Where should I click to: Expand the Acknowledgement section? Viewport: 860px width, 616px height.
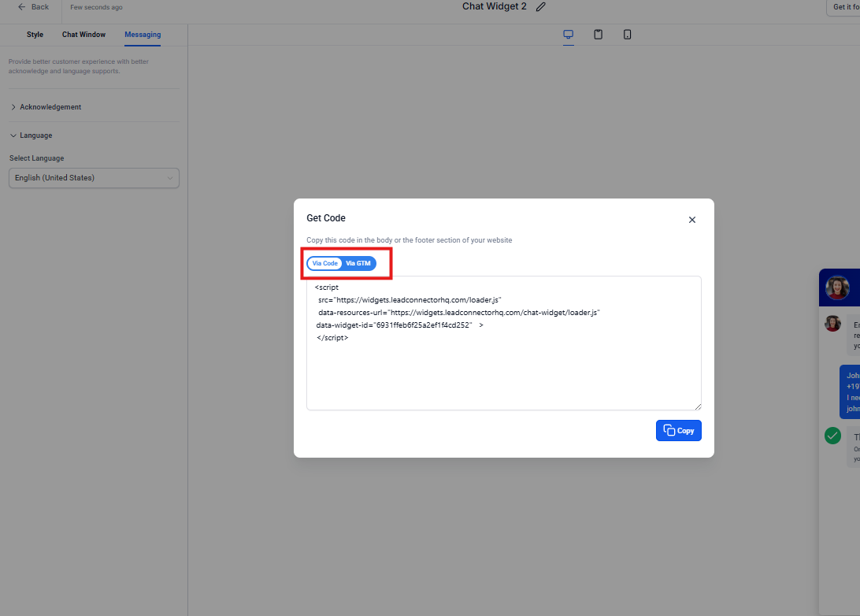(50, 107)
